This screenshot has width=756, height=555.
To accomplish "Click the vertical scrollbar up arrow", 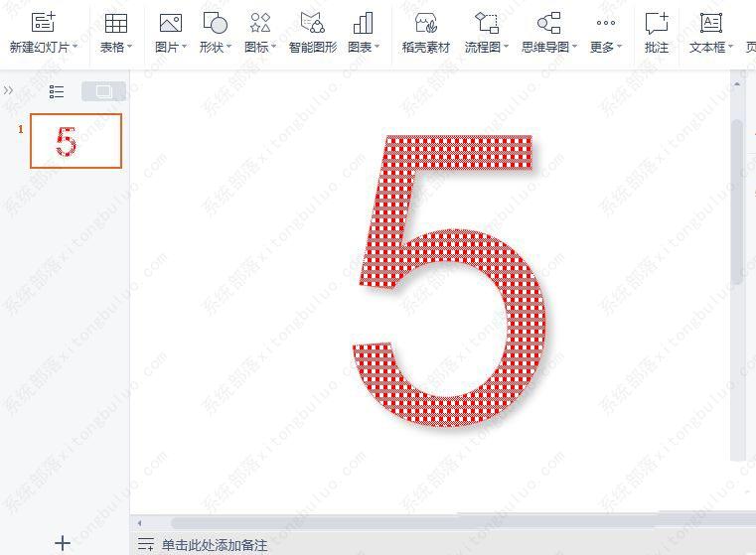I will 737,83.
